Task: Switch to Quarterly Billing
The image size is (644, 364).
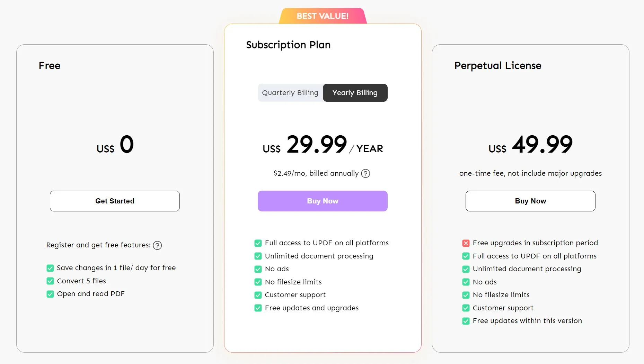Action: [x=290, y=93]
